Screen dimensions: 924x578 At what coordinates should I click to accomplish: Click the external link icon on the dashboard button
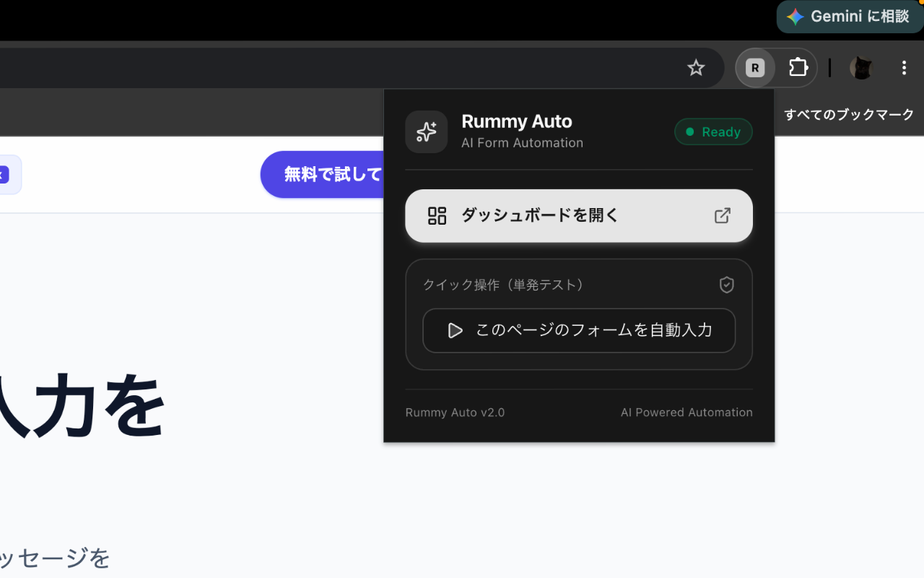click(722, 215)
